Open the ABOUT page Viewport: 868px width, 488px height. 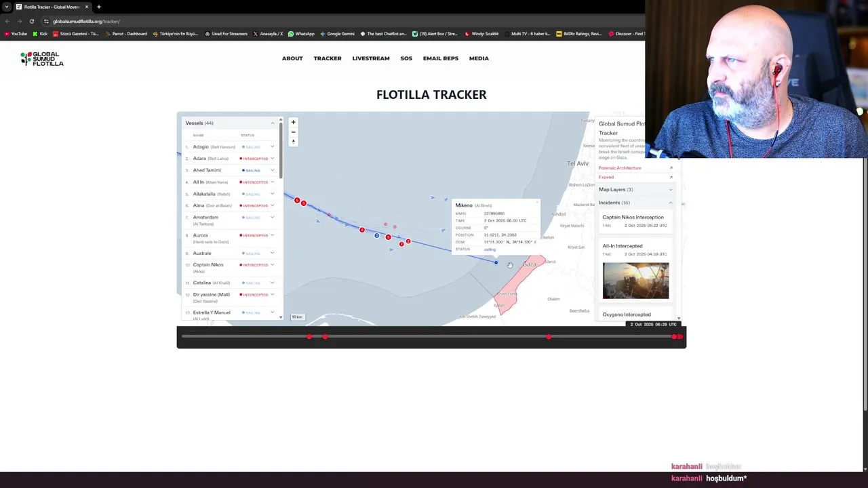point(292,58)
